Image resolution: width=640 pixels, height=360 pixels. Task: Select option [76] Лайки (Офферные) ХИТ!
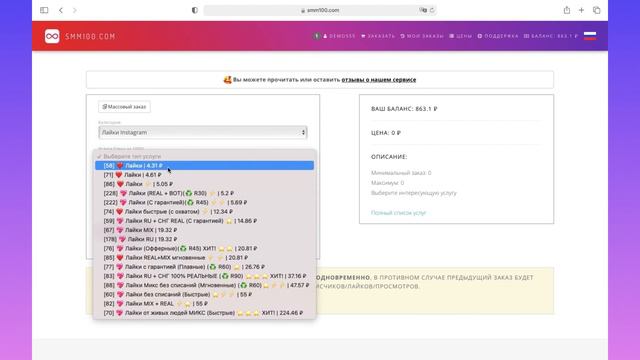204,248
